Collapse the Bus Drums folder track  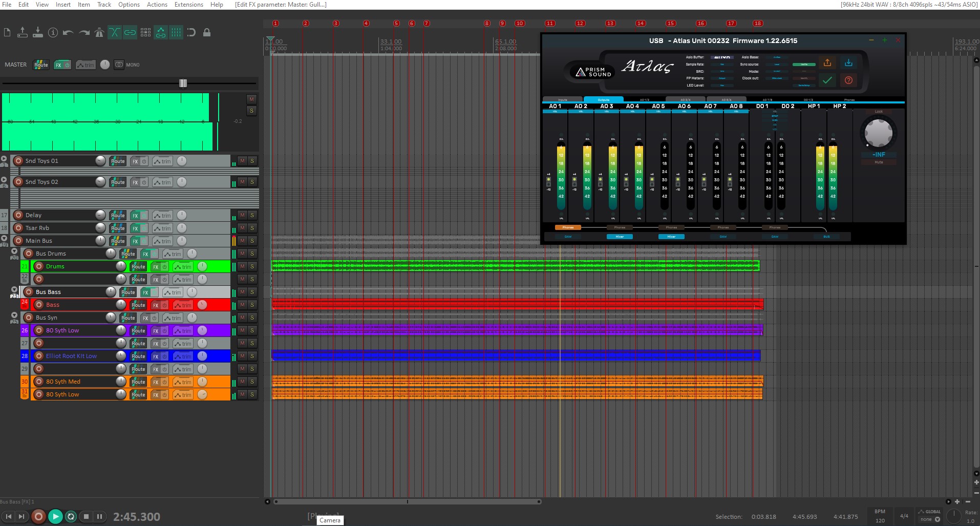coord(14,251)
